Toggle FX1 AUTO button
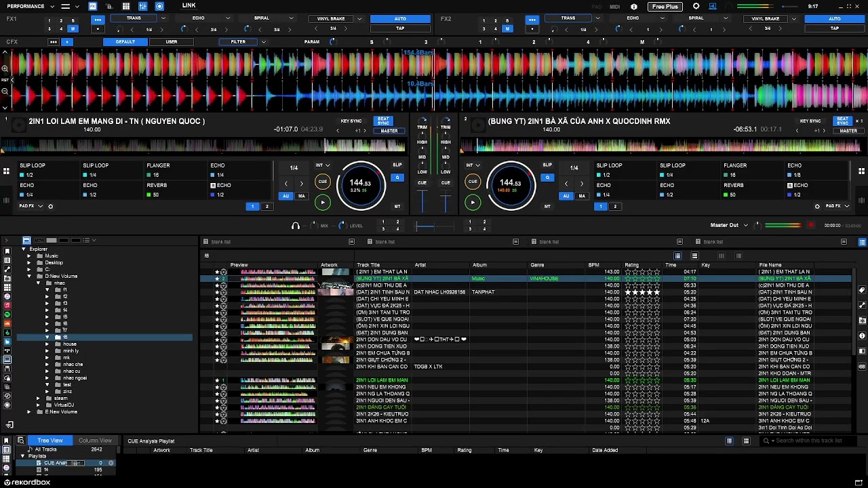868x488 pixels. [x=400, y=19]
